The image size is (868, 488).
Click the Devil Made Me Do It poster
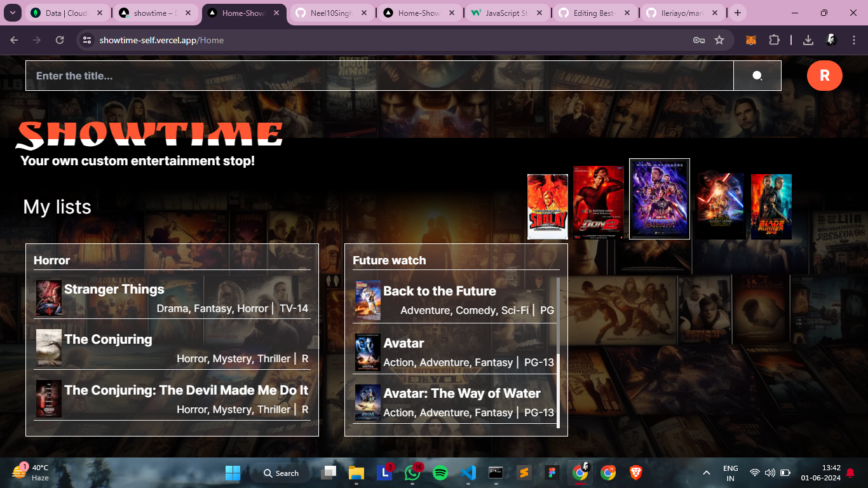[49, 399]
